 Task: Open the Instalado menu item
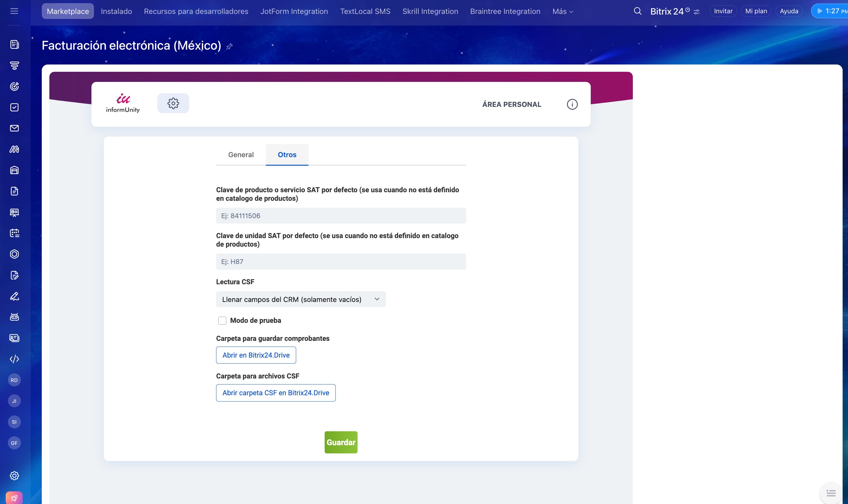[x=116, y=11]
